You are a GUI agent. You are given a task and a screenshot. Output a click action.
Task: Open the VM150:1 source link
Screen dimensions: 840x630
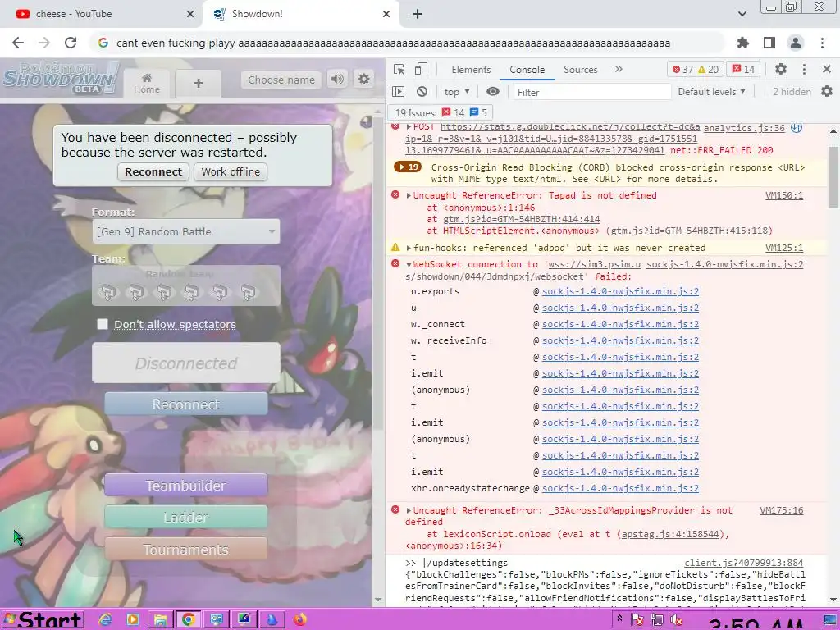point(784,195)
